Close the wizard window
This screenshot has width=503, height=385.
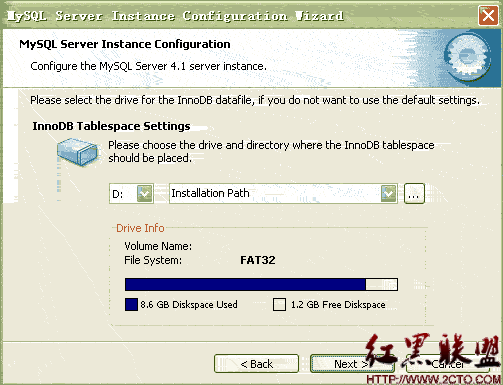[x=488, y=15]
